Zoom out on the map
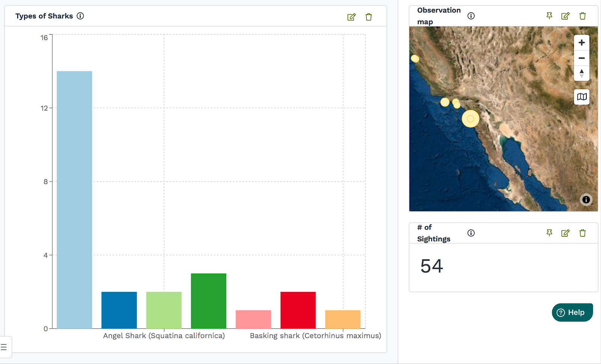The height and width of the screenshot is (364, 601). (581, 58)
